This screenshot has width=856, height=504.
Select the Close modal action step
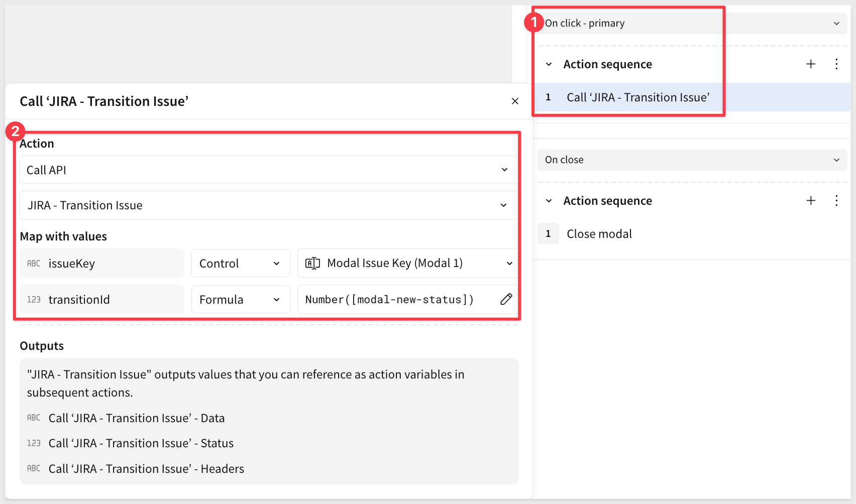click(599, 234)
